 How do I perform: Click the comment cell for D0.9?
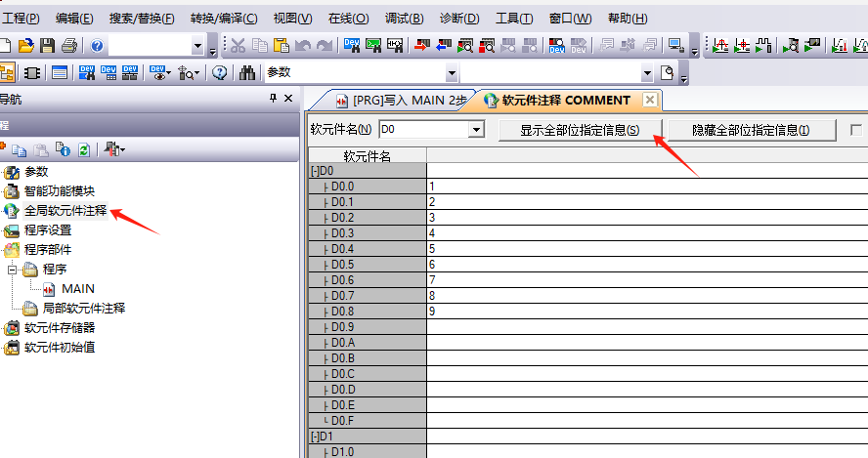click(x=645, y=326)
